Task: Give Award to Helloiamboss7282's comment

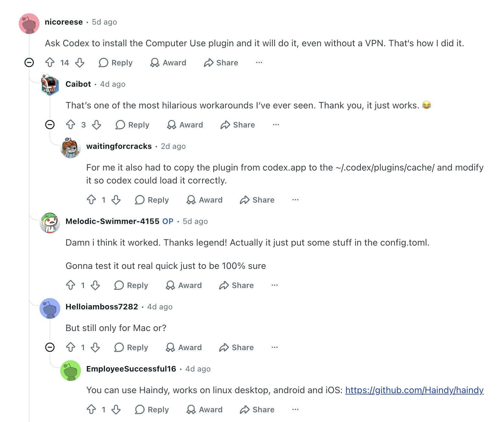Action: [184, 347]
